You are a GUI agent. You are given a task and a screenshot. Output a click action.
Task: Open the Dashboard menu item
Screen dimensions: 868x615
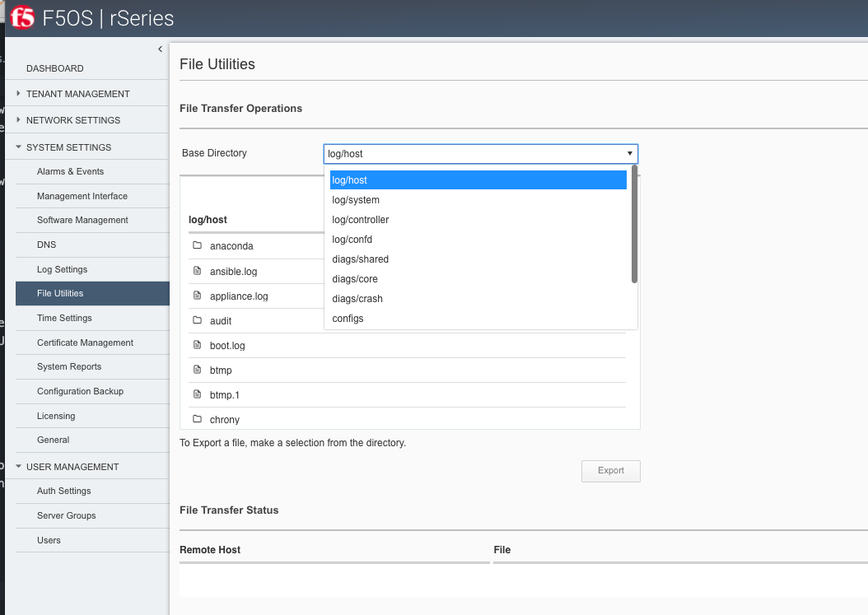pyautogui.click(x=55, y=68)
